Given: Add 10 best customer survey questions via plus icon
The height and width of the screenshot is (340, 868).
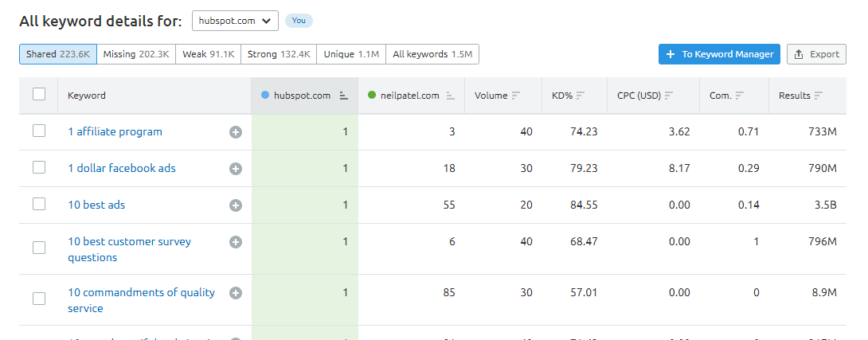Looking at the screenshot, I should point(236,242).
